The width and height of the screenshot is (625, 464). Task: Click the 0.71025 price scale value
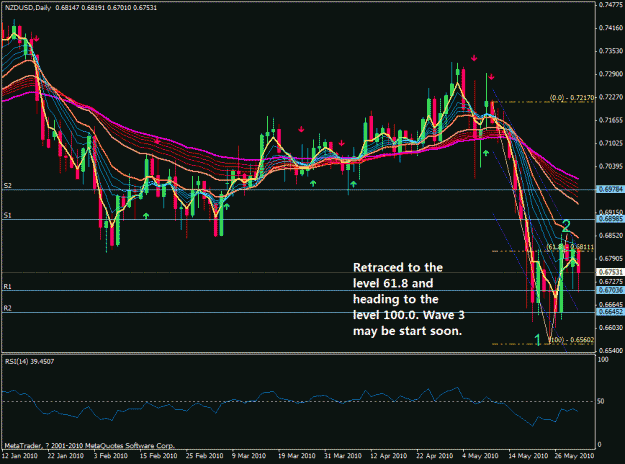[611, 143]
